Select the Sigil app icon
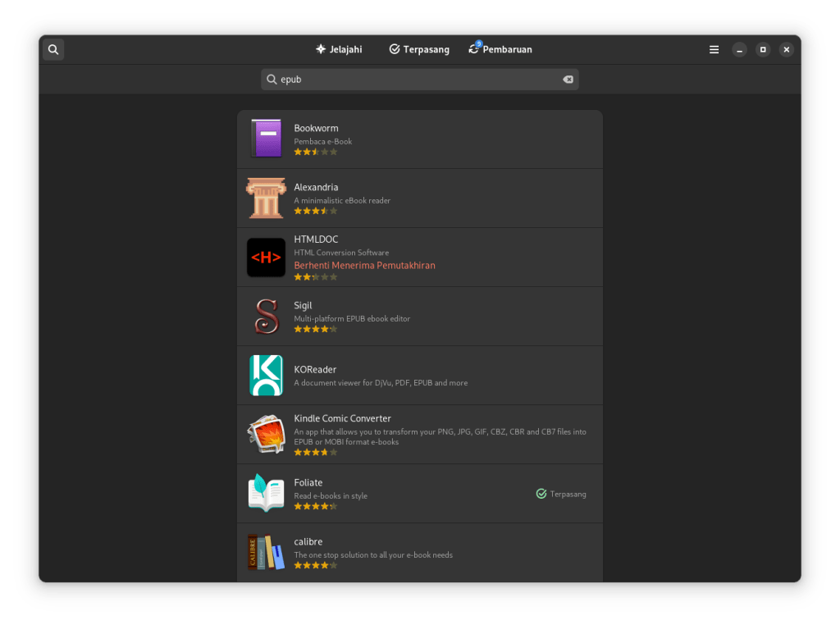Viewport: 840px width, 625px height. 266,317
